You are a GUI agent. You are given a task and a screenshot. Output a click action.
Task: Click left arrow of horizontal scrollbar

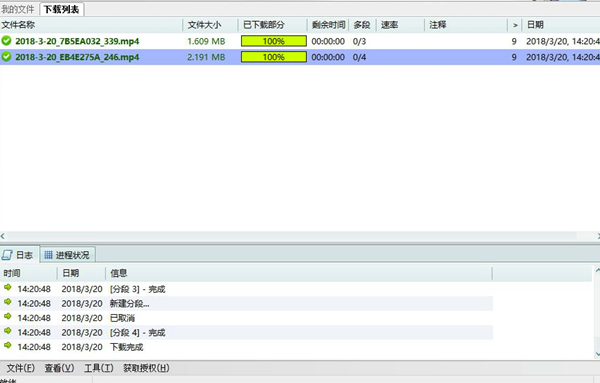(3, 236)
